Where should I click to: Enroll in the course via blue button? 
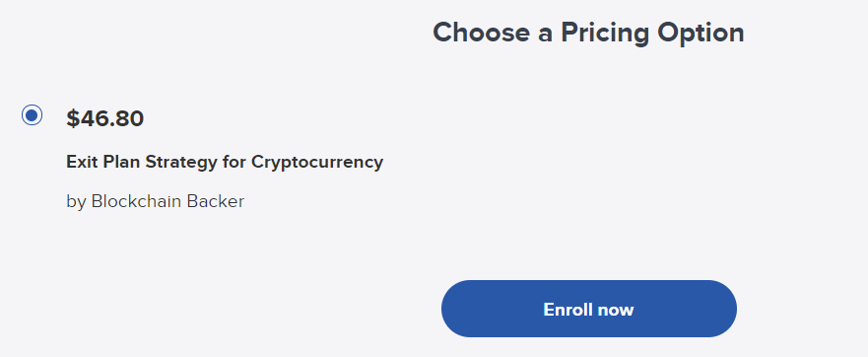coord(588,309)
